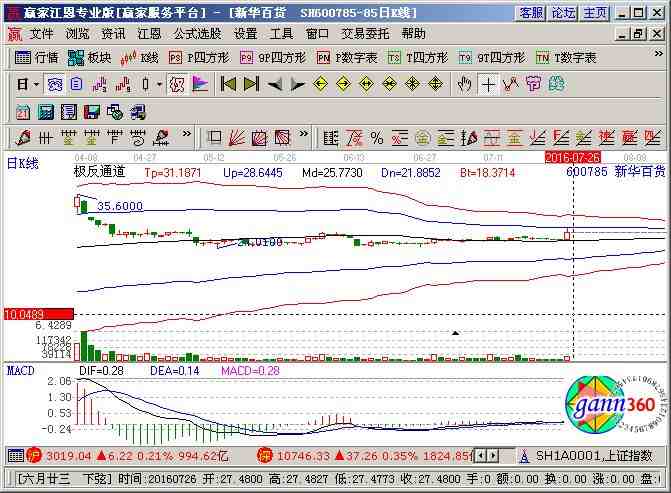Open the T四方形 tool
This screenshot has height=493, width=671.
point(418,57)
